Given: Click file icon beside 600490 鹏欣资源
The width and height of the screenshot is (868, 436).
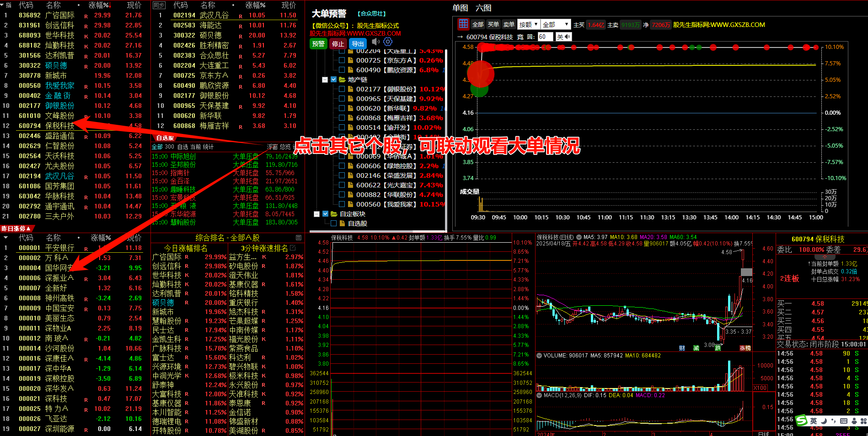Looking at the screenshot, I should [x=350, y=70].
